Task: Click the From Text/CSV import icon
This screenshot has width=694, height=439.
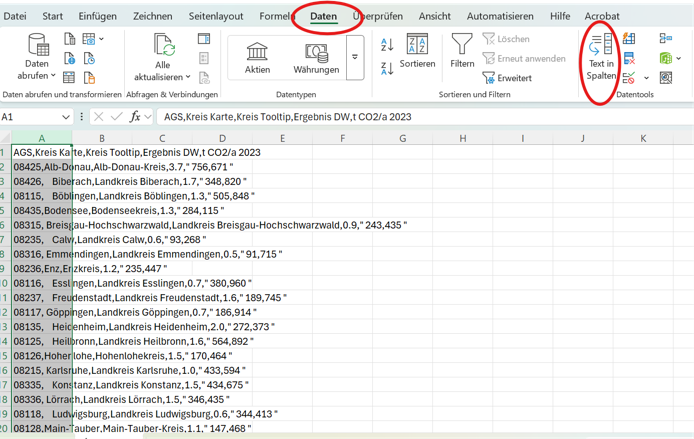Action: [69, 39]
